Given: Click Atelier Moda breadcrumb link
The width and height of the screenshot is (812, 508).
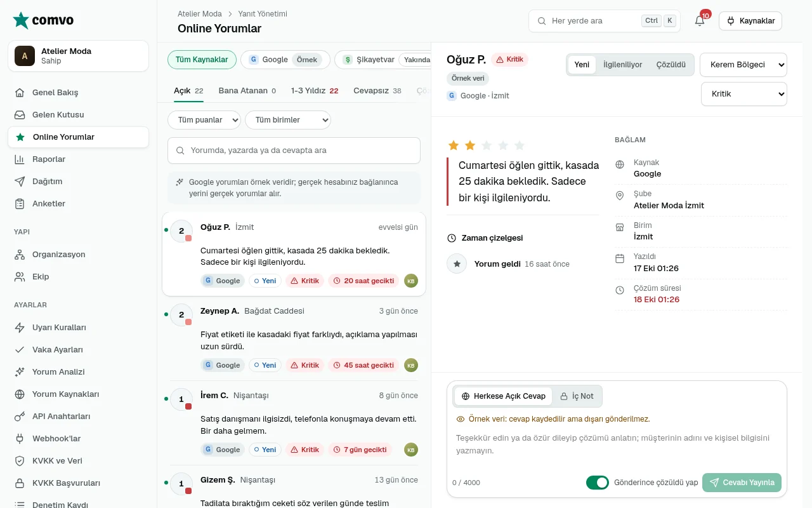Looking at the screenshot, I should (200, 13).
